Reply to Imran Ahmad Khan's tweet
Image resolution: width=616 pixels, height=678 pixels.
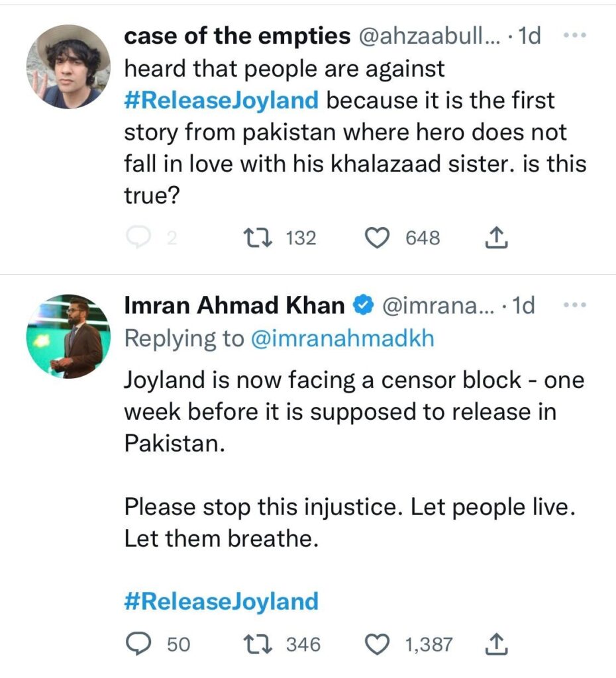pyautogui.click(x=138, y=644)
